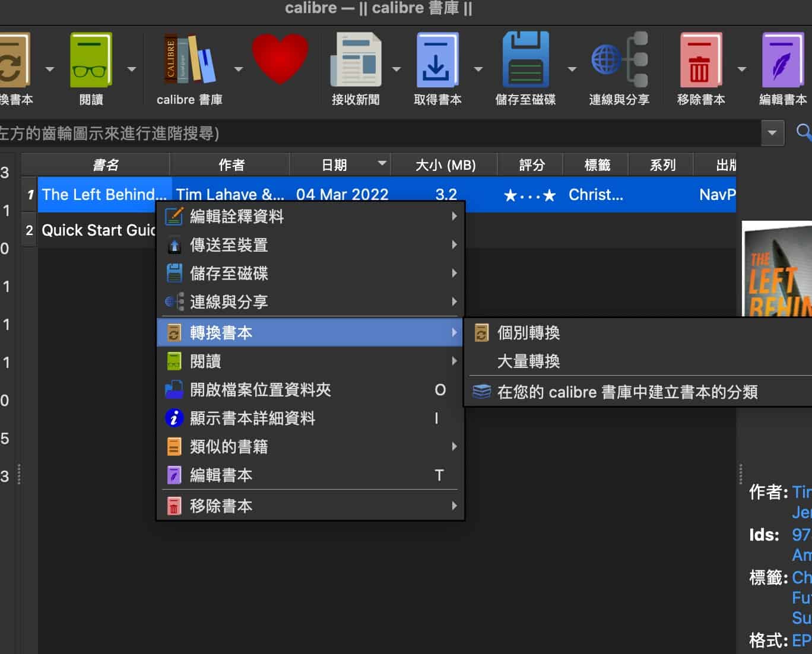Click the 移除書本 trash toolbar icon

pos(700,61)
